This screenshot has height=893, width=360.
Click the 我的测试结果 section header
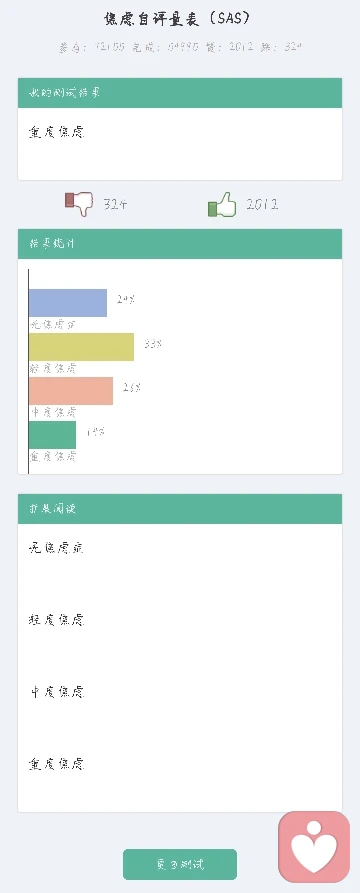180,93
